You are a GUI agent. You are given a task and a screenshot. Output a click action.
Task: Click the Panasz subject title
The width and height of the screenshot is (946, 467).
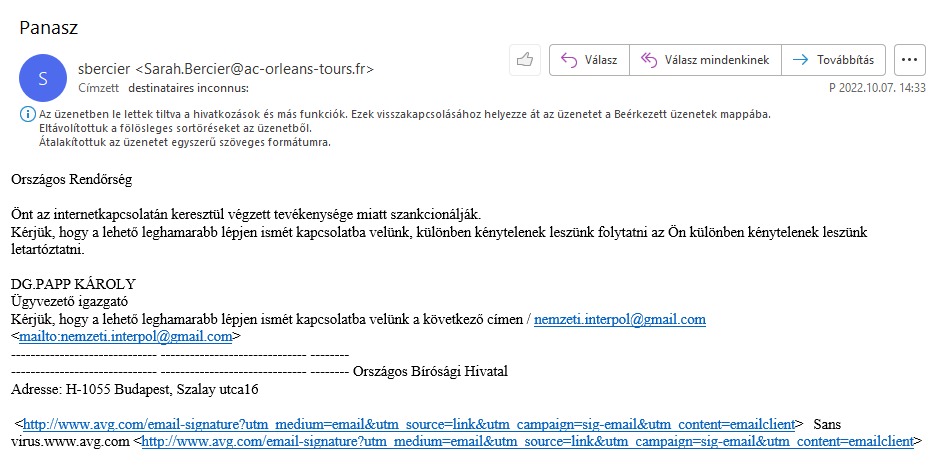point(48,28)
